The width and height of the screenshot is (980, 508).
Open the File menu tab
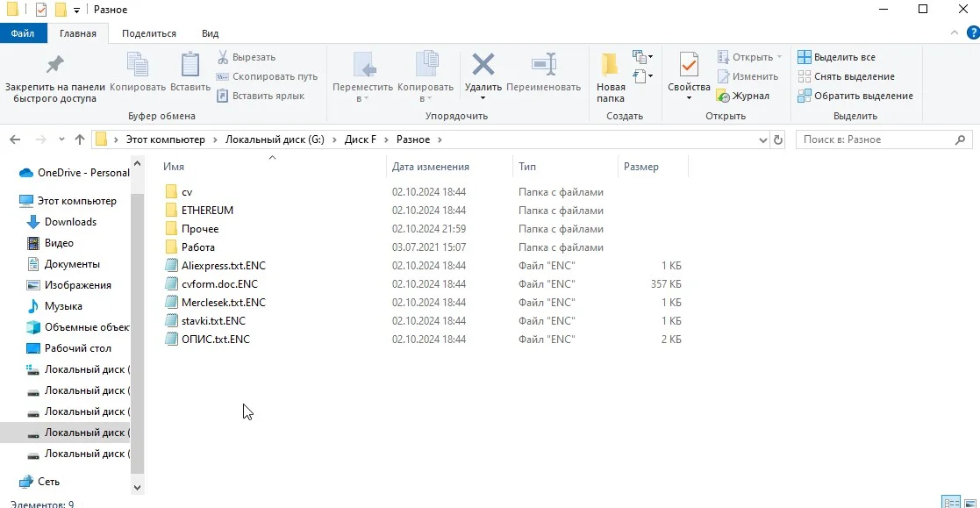(24, 33)
